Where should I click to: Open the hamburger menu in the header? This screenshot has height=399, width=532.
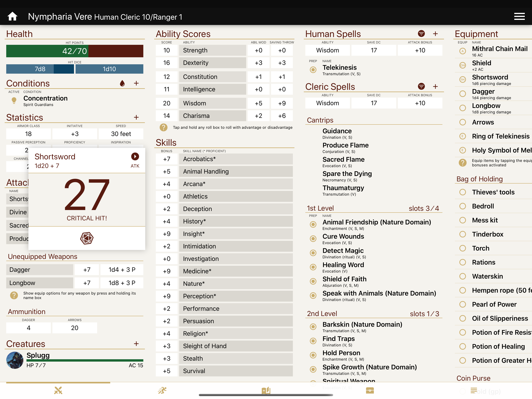pos(519,17)
